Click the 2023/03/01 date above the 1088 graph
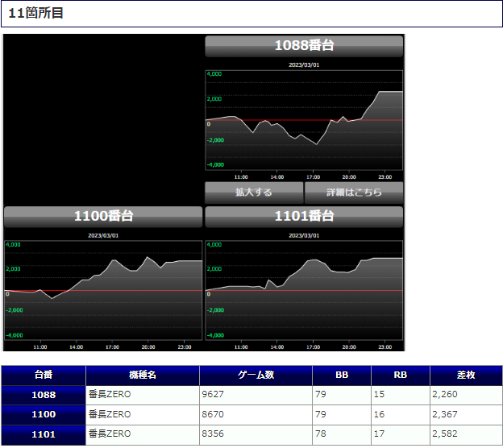The width and height of the screenshot is (503, 448). (304, 65)
